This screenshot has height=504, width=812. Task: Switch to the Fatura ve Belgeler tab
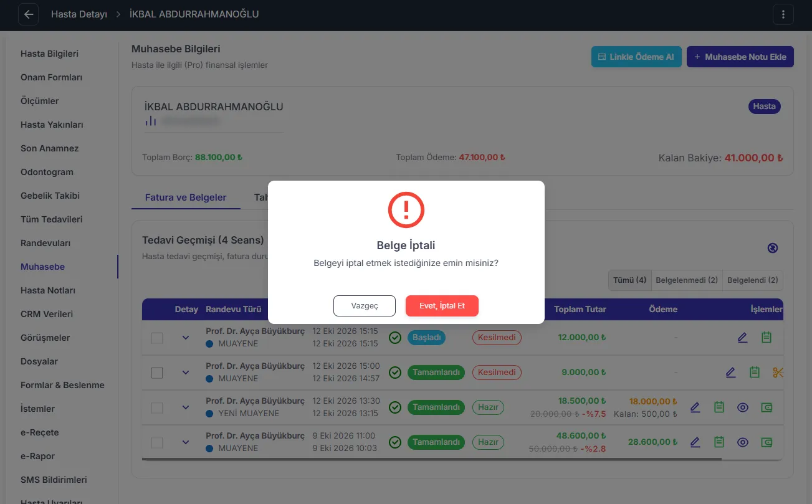click(x=186, y=197)
